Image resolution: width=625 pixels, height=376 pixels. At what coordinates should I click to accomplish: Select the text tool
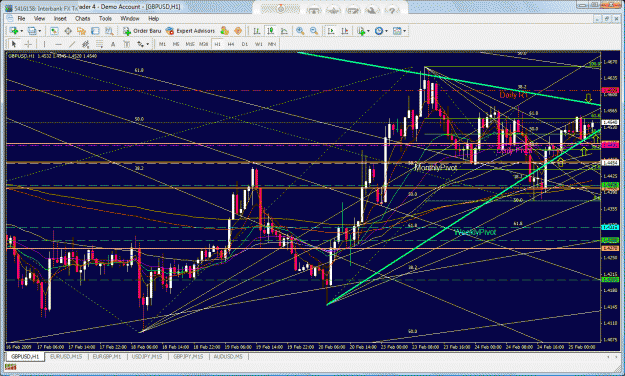pos(113,44)
